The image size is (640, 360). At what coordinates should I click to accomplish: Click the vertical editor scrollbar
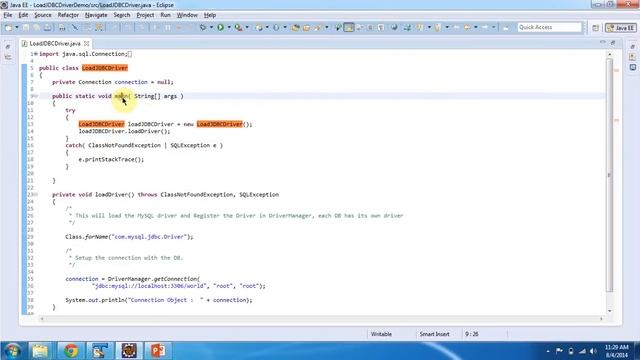pyautogui.click(x=610, y=176)
